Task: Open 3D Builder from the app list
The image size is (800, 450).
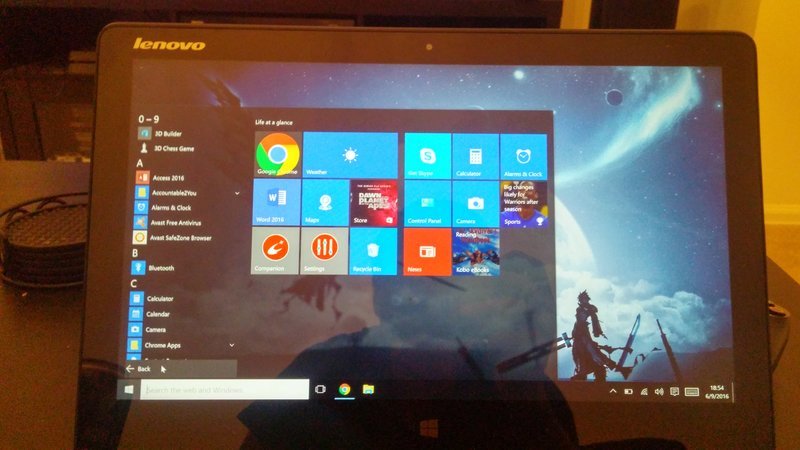Action: click(161, 134)
